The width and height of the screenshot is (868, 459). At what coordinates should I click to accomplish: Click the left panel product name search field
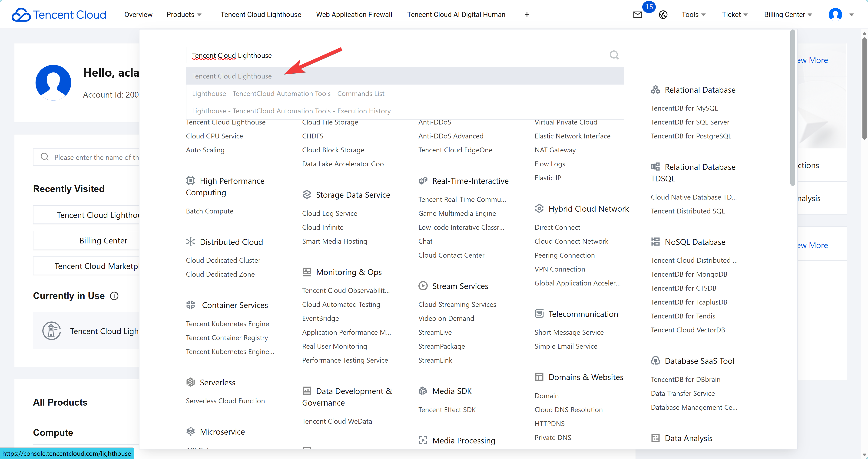pos(86,157)
